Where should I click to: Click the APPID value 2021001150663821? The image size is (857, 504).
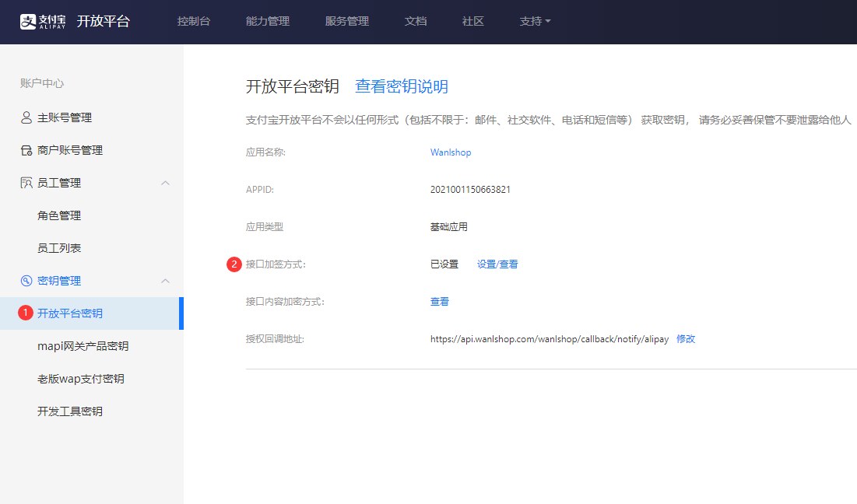tap(470, 190)
